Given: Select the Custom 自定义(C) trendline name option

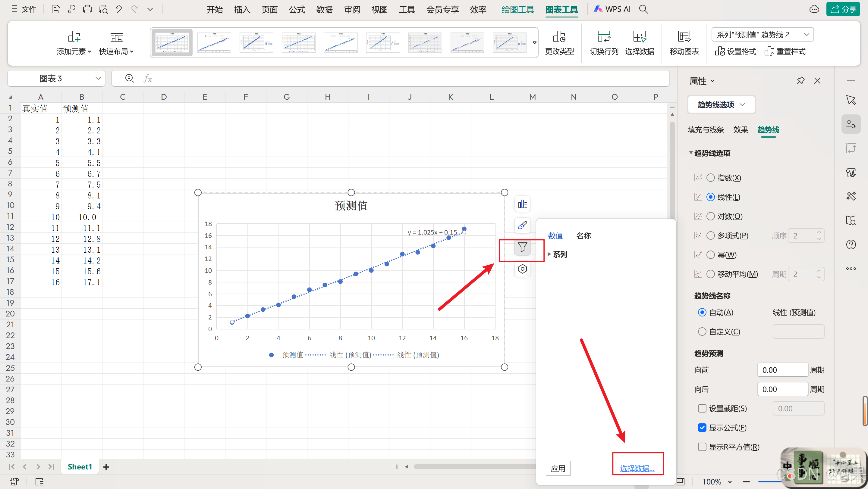Looking at the screenshot, I should (702, 332).
